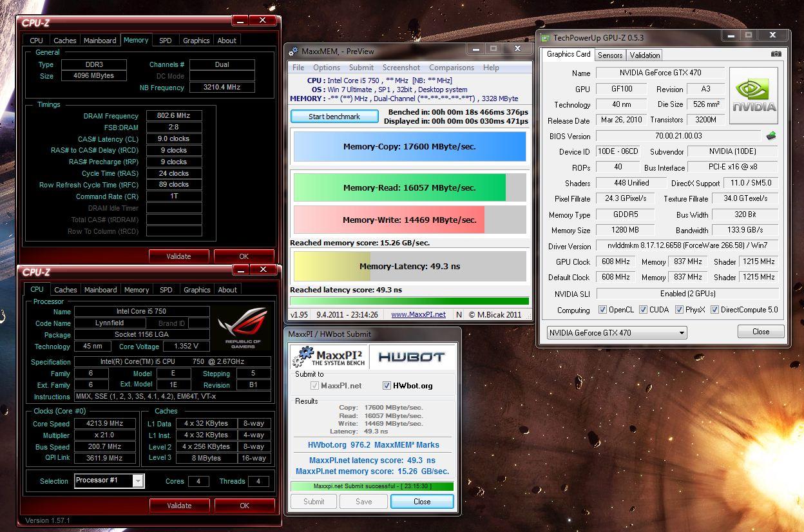Click the Memory-Read 16057 MByte/sec bar
804x532 pixels.
click(410, 187)
